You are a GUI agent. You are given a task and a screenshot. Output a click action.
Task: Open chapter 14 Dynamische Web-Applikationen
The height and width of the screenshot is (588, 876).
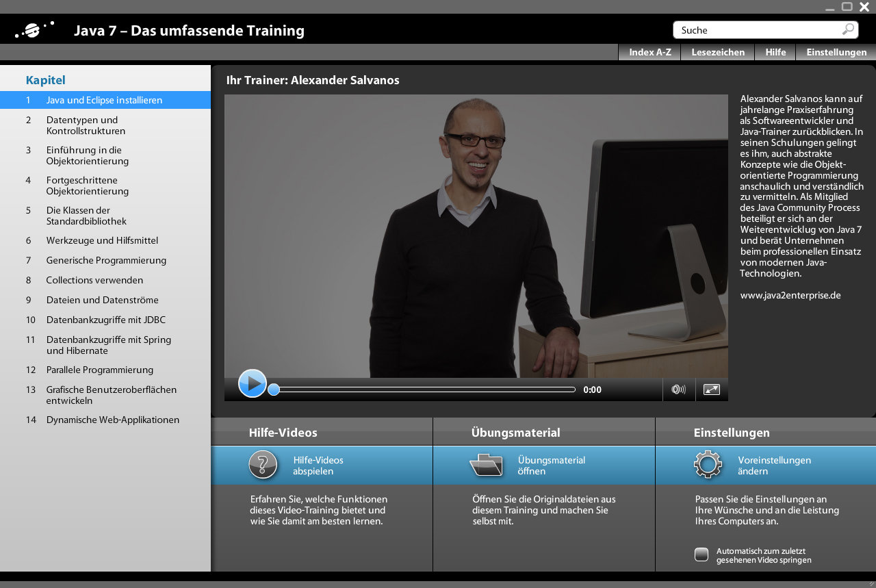[x=113, y=420]
